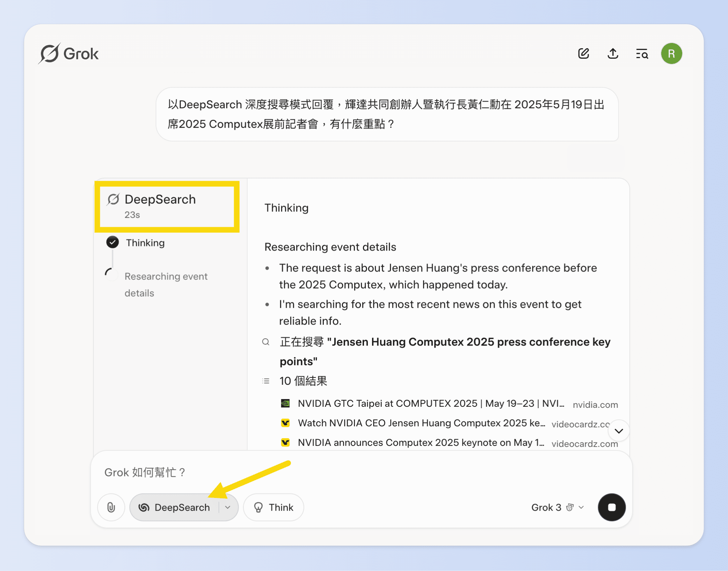Open conversation search icon

[642, 53]
